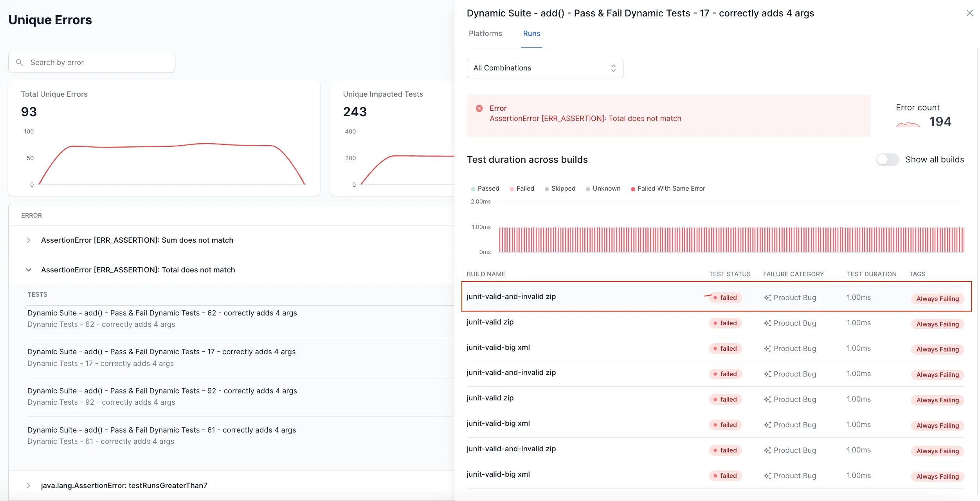Screen dimensions: 980x501
Task: Expand the Sum does not match error
Action: tap(29, 240)
